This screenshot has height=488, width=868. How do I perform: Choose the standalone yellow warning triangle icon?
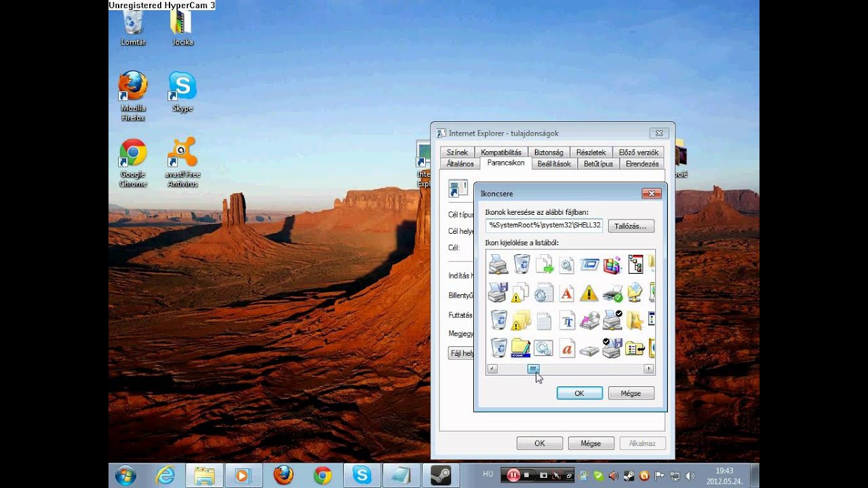coord(589,293)
